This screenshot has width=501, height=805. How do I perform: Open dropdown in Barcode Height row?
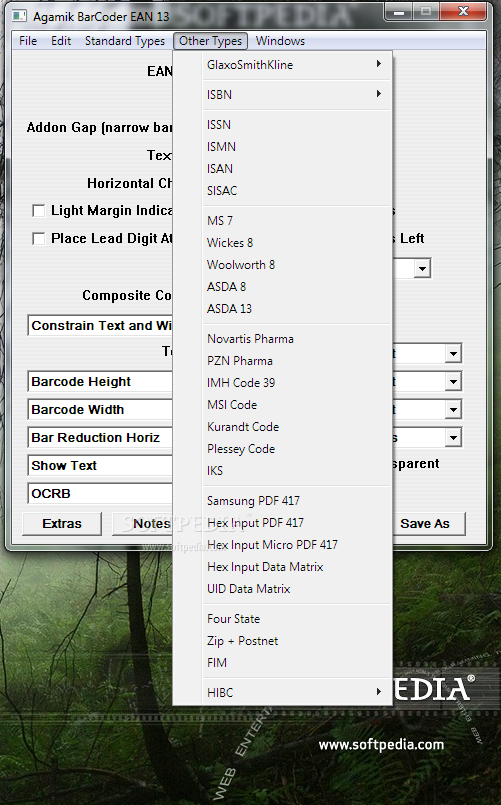[453, 381]
